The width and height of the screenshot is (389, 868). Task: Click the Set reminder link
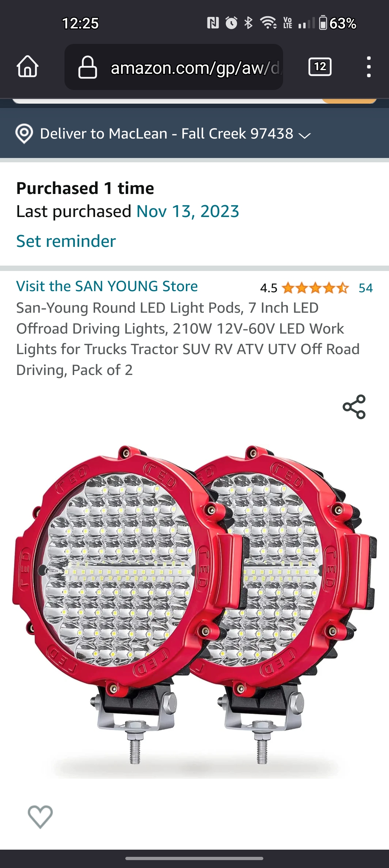point(66,241)
